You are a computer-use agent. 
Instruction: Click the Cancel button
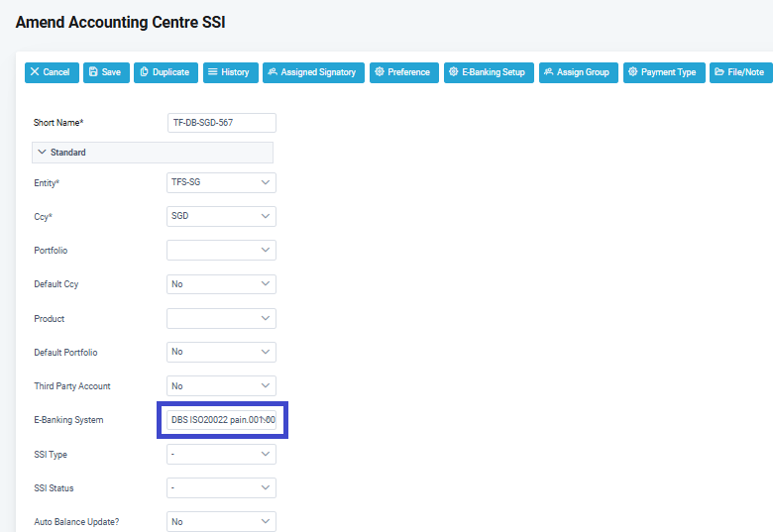point(52,72)
